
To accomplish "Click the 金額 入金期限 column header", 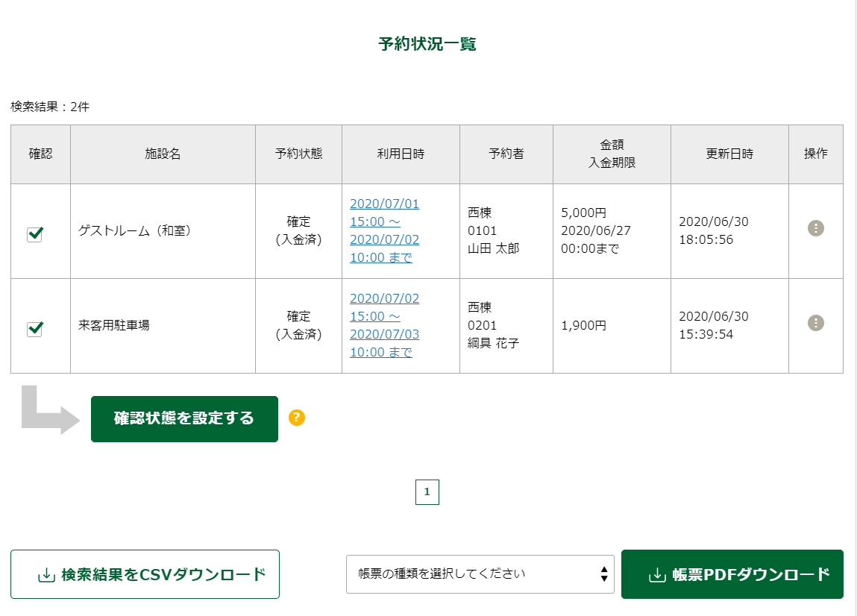I will 612,154.
